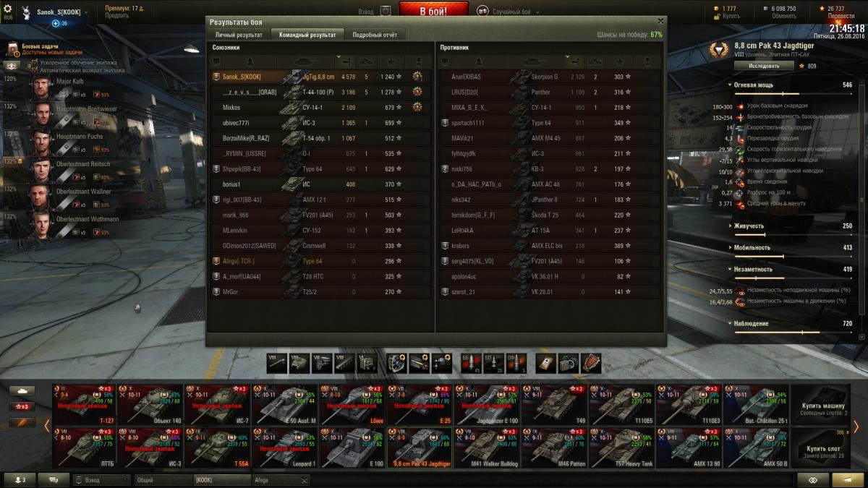
Task: Click the achievement medal on Sanok_S[KOOK] row
Action: [418, 77]
